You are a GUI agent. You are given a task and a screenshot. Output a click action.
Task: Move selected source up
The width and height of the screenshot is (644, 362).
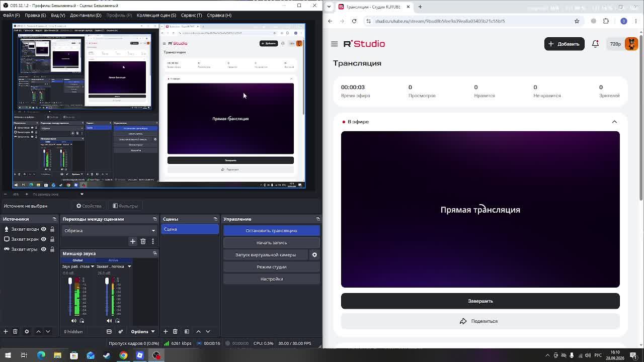pyautogui.click(x=38, y=332)
